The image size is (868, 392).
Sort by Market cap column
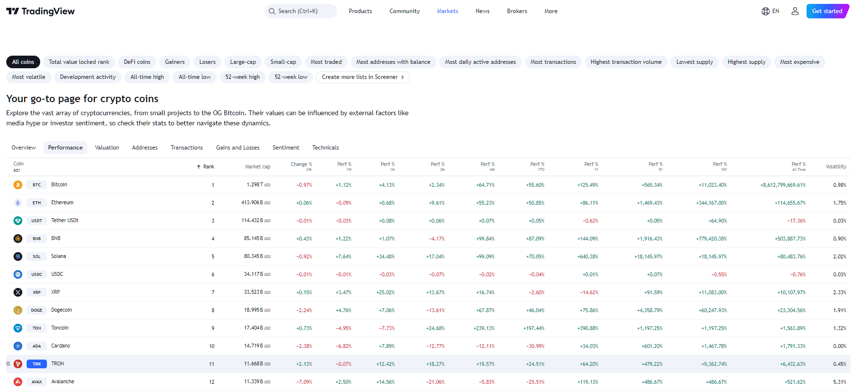257,166
